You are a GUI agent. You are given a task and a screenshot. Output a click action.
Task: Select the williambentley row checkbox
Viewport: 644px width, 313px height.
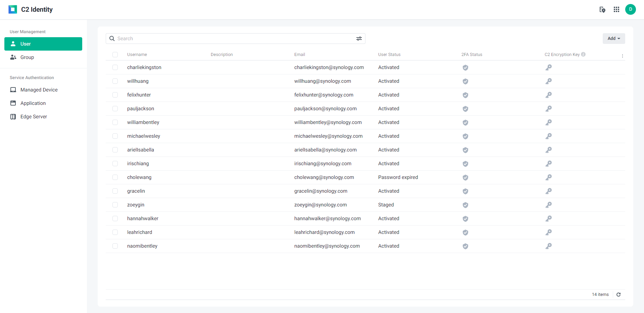pos(115,122)
